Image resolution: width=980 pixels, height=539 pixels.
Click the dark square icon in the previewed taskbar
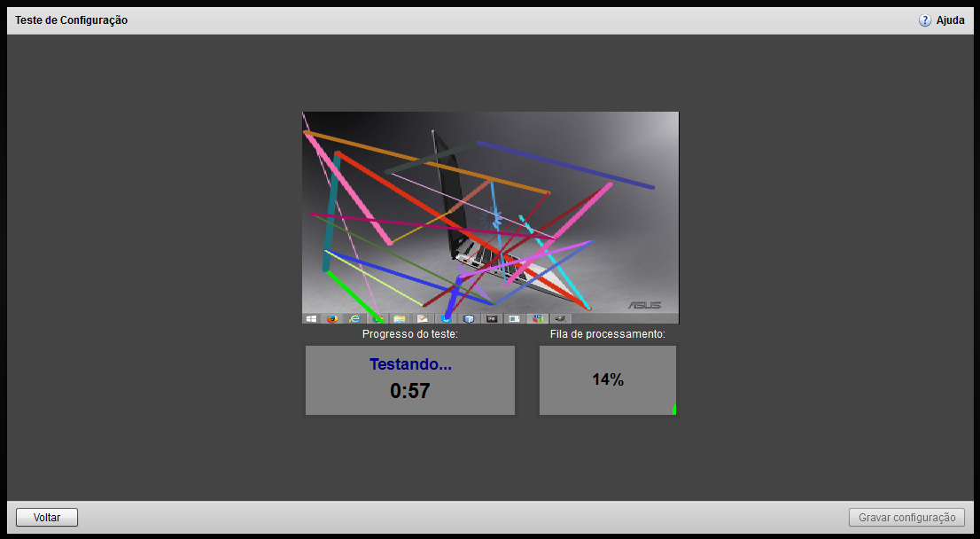(x=492, y=318)
